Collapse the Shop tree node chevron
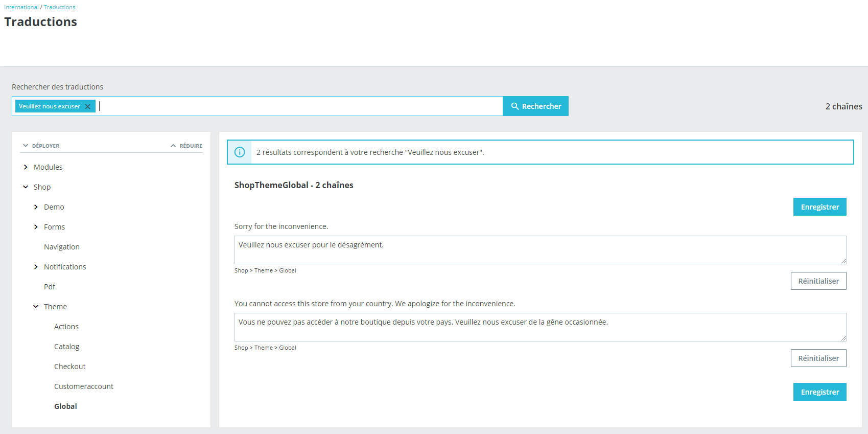This screenshot has height=434, width=868. click(26, 187)
